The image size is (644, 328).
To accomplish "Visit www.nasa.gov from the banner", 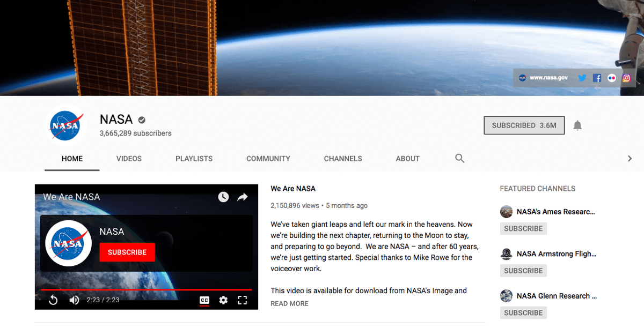I will 548,78.
